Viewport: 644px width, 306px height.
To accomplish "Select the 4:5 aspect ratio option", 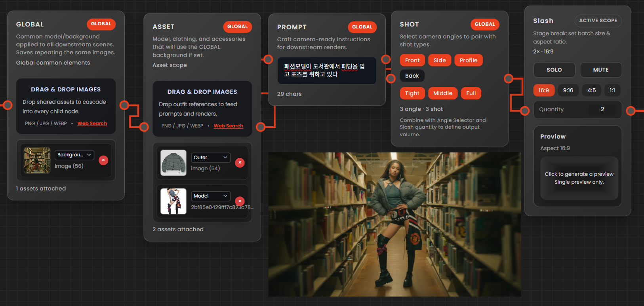I will point(591,90).
